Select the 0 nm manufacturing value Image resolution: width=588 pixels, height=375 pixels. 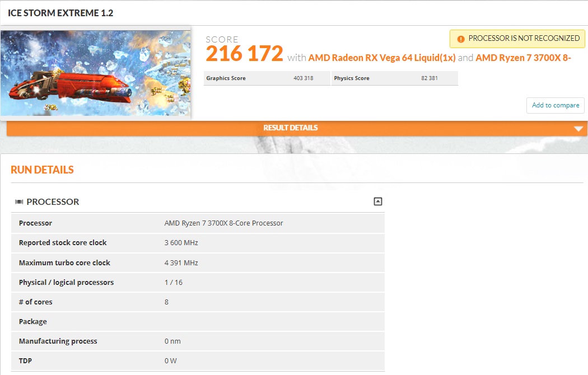[x=172, y=341]
